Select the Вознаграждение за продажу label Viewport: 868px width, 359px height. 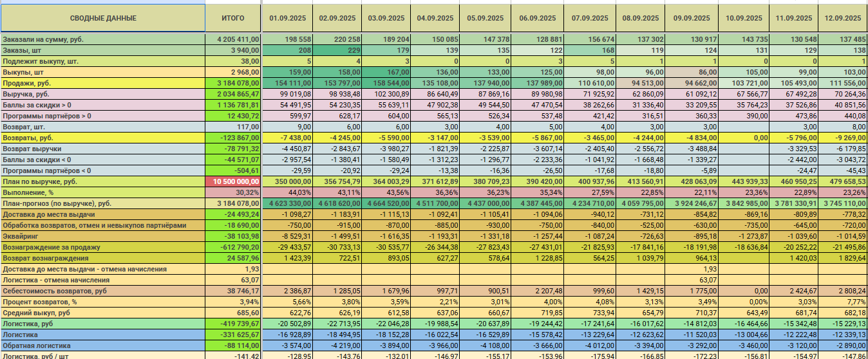click(x=103, y=247)
